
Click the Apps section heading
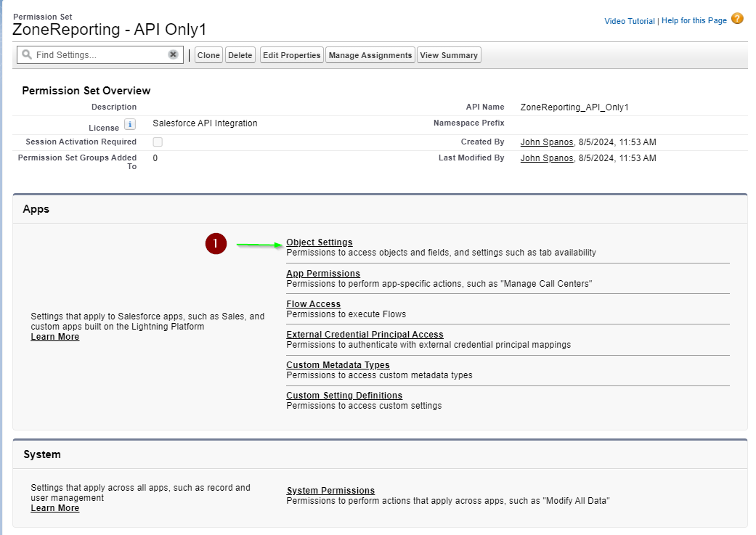tap(36, 209)
